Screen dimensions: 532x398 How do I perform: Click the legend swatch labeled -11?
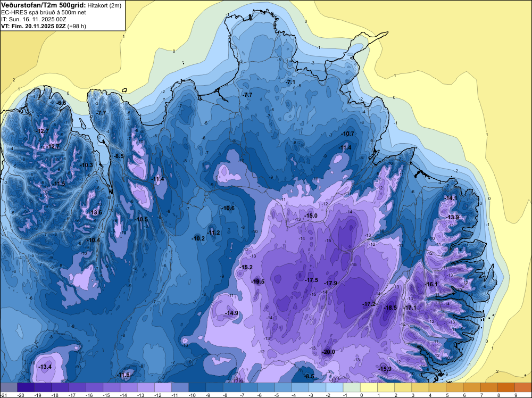180,387
